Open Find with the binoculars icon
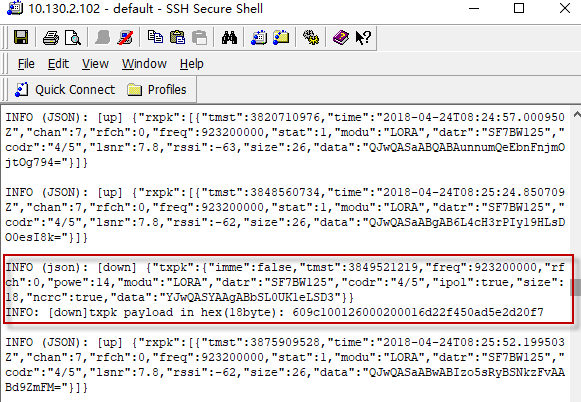The image size is (581, 402). (x=229, y=37)
